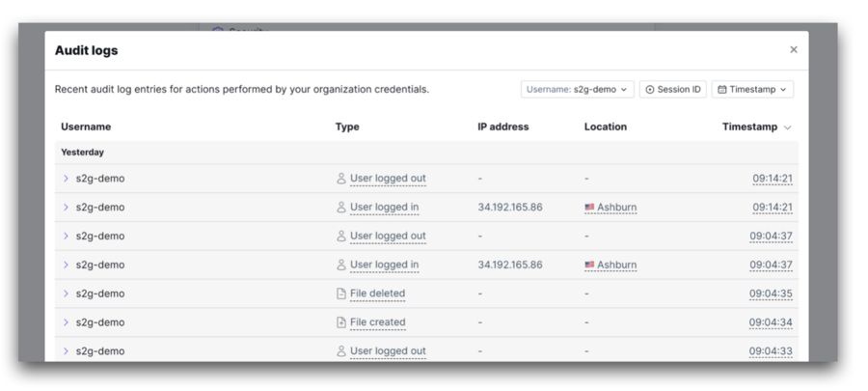
Task: Click User logged out type at 09:04:33
Action: tap(388, 351)
